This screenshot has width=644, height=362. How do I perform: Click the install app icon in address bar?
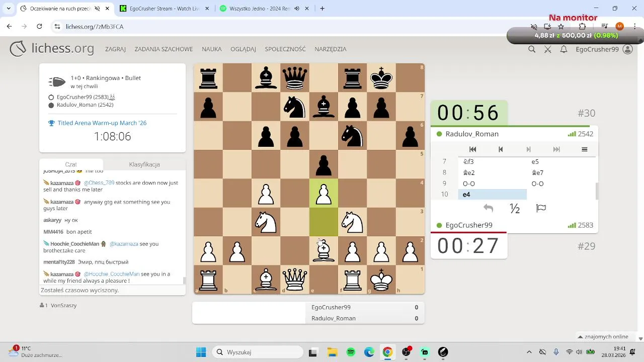(547, 27)
